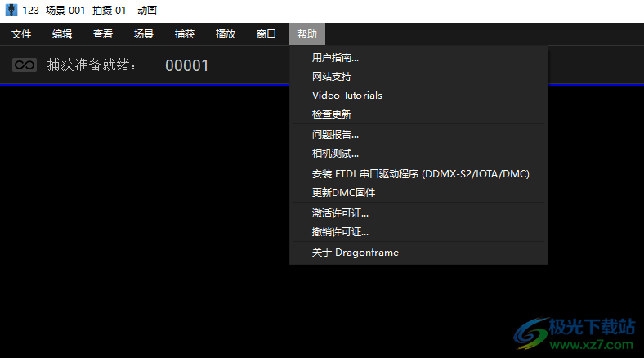Click the 捕获准备就绪 status label

tap(92, 65)
